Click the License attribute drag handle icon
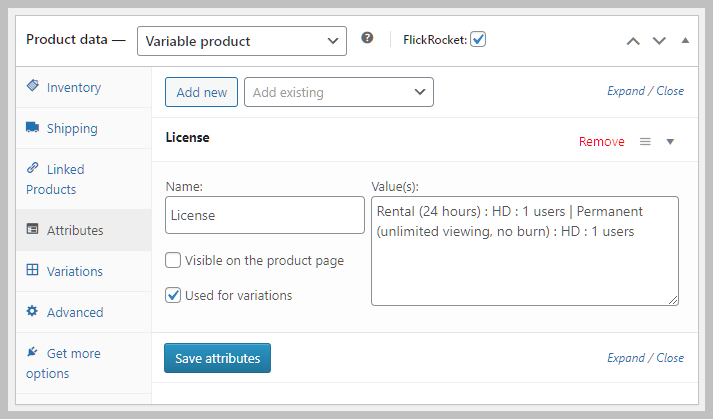The height and width of the screenshot is (419, 713). tap(645, 142)
